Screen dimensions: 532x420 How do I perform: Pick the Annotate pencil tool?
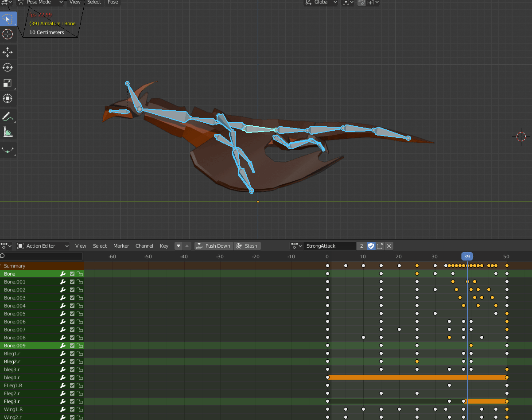pos(8,117)
